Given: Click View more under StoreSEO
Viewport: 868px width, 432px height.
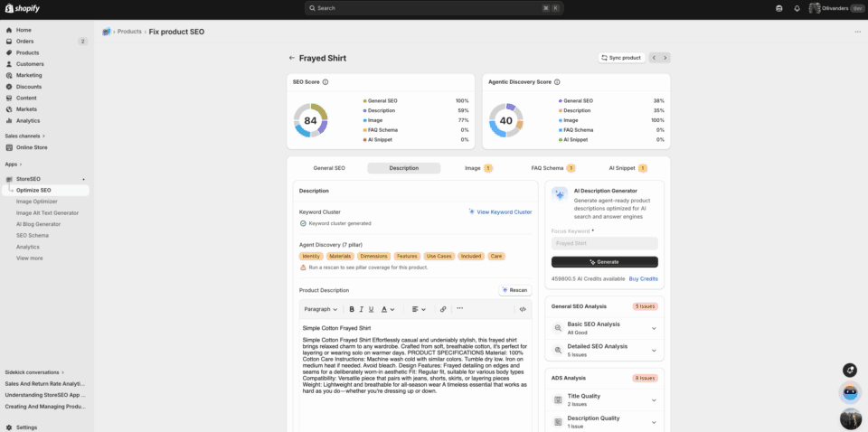Looking at the screenshot, I should [29, 258].
